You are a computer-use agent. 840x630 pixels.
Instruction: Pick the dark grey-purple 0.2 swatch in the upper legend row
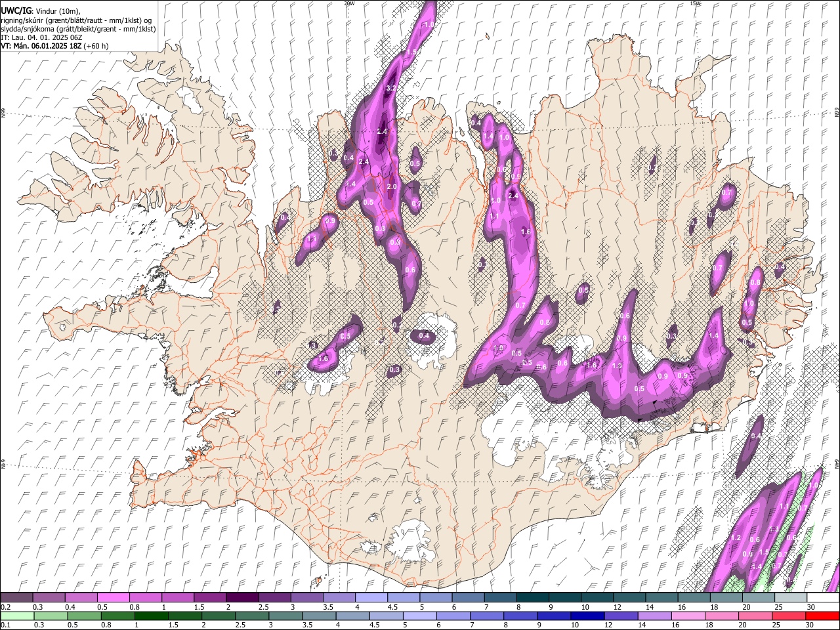pos(16,598)
